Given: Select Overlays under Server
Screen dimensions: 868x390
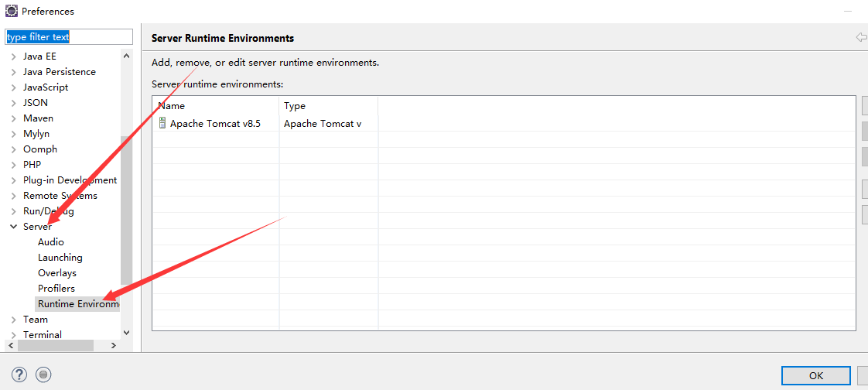Looking at the screenshot, I should [x=57, y=273].
